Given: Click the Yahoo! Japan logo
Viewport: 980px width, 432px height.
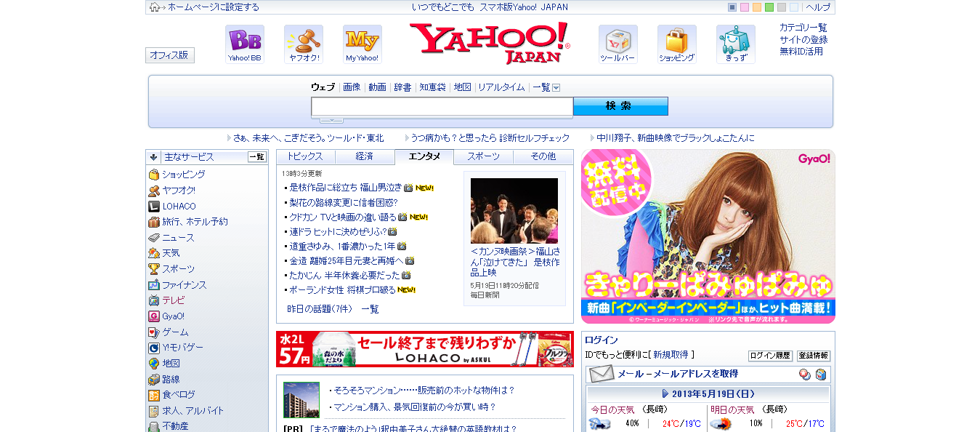Looking at the screenshot, I should 490,43.
